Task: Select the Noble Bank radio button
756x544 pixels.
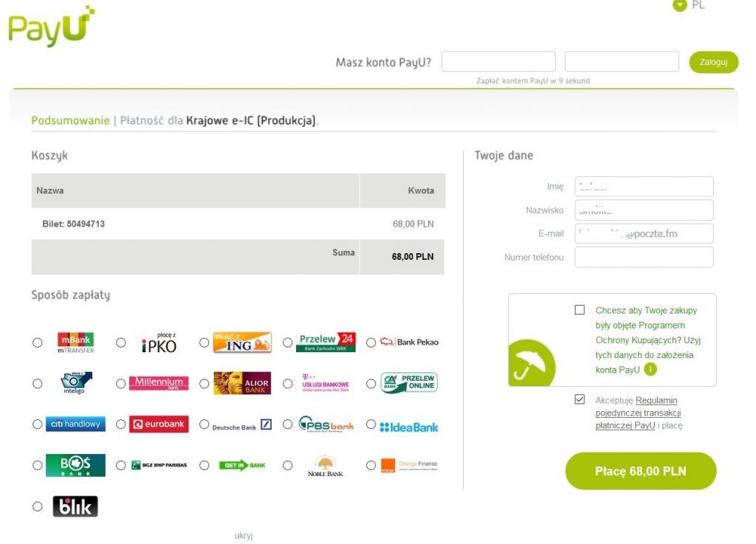Action: (287, 466)
